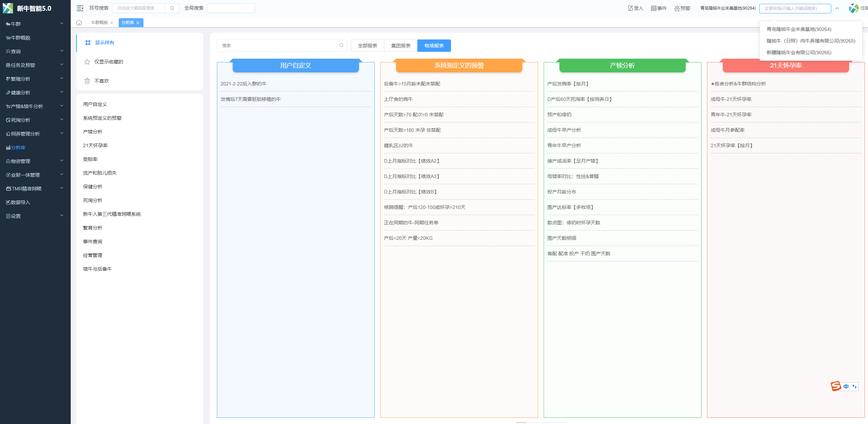
Task: Expand the 查询 sidebar menu
Action: pos(35,51)
